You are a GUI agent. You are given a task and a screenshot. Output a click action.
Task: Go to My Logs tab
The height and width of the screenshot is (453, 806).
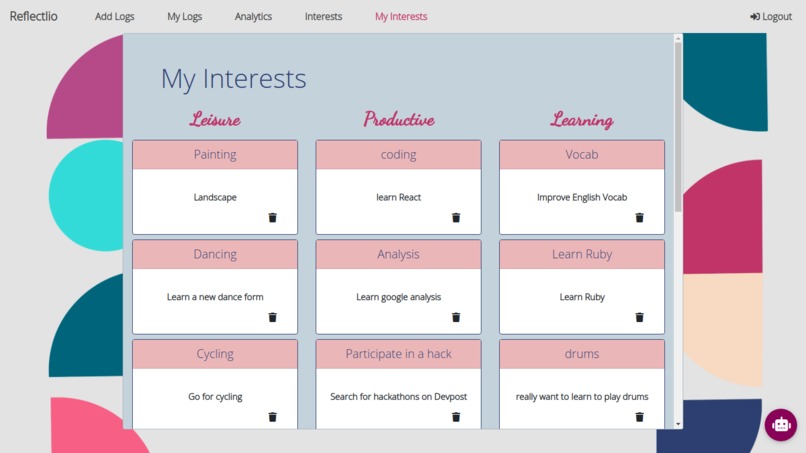(185, 16)
